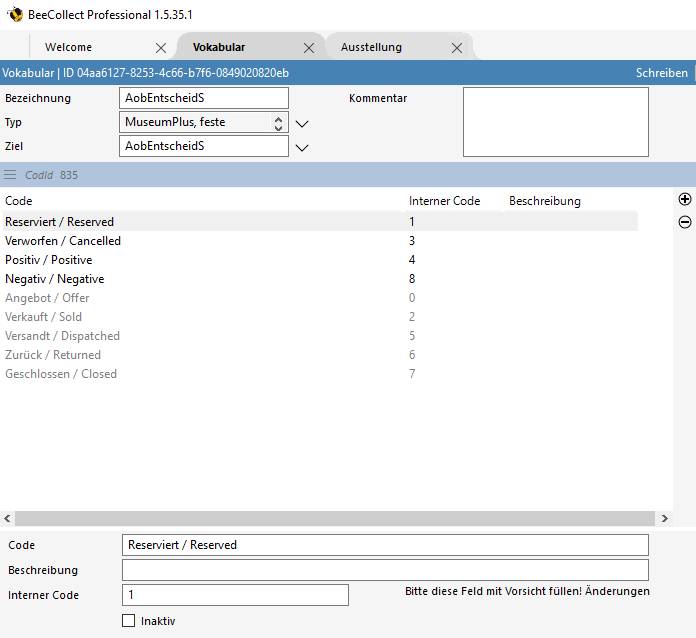Switch to the Ausstellung tab
The image size is (696, 638).
coord(371,47)
